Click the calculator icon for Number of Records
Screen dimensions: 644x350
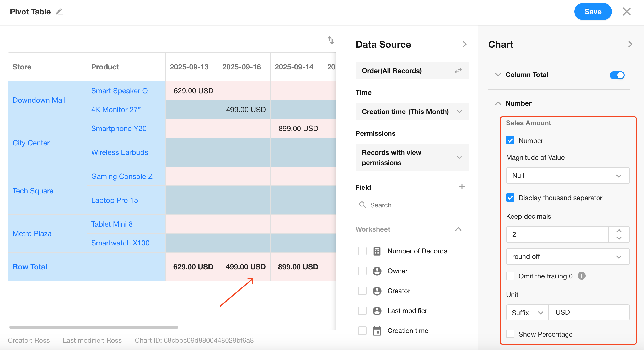coord(377,251)
